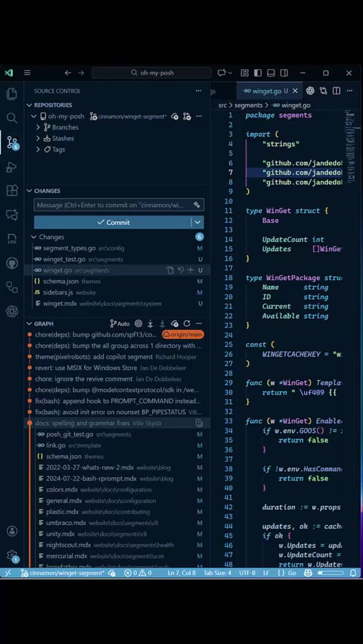Open the OpenAI ChatGPT icon in activity bar
This screenshot has width=363, height=644.
pyautogui.click(x=12, y=311)
